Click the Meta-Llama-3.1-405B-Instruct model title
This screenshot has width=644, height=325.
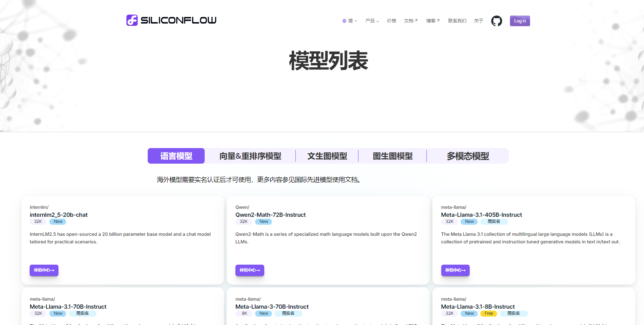pyautogui.click(x=481, y=215)
